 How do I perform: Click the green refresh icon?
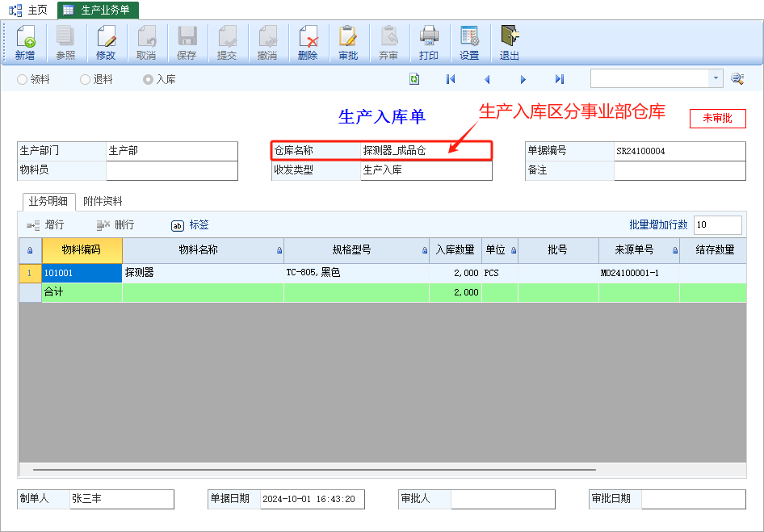[x=414, y=79]
